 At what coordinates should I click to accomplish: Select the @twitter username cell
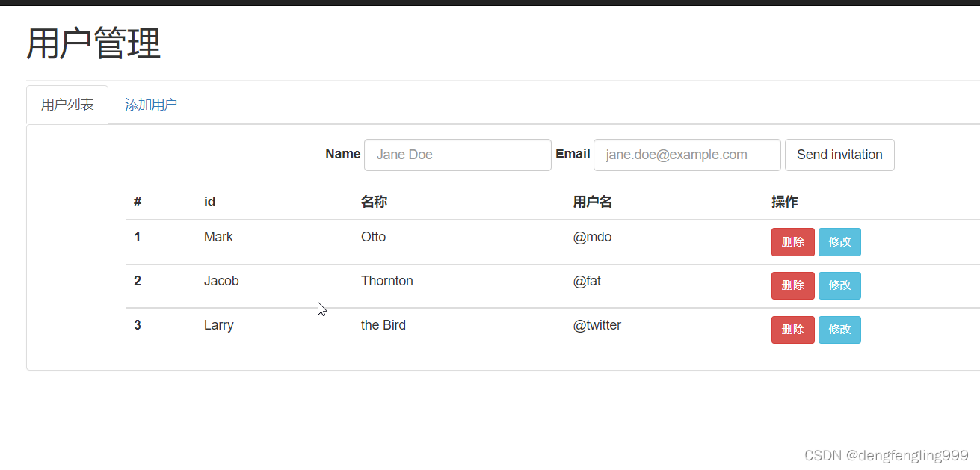597,325
